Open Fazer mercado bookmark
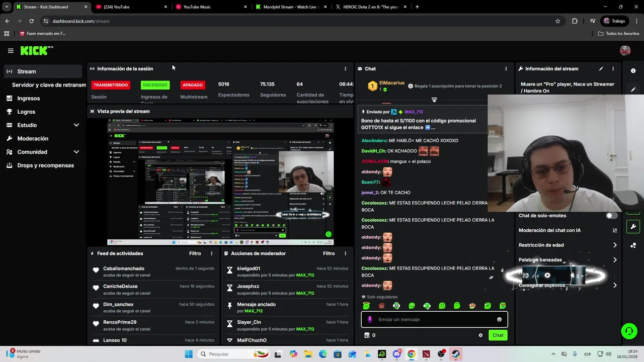This screenshot has width=644, height=362. pyautogui.click(x=42, y=33)
